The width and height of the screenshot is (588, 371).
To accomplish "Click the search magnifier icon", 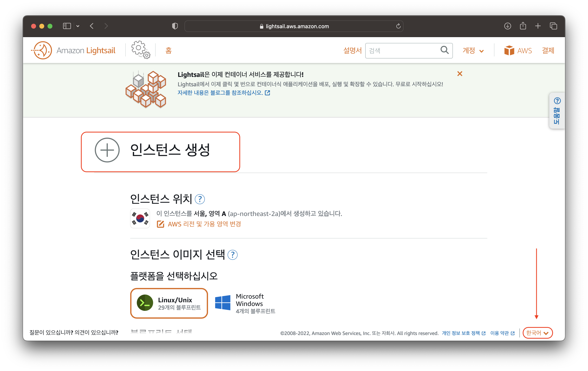I will [x=444, y=50].
